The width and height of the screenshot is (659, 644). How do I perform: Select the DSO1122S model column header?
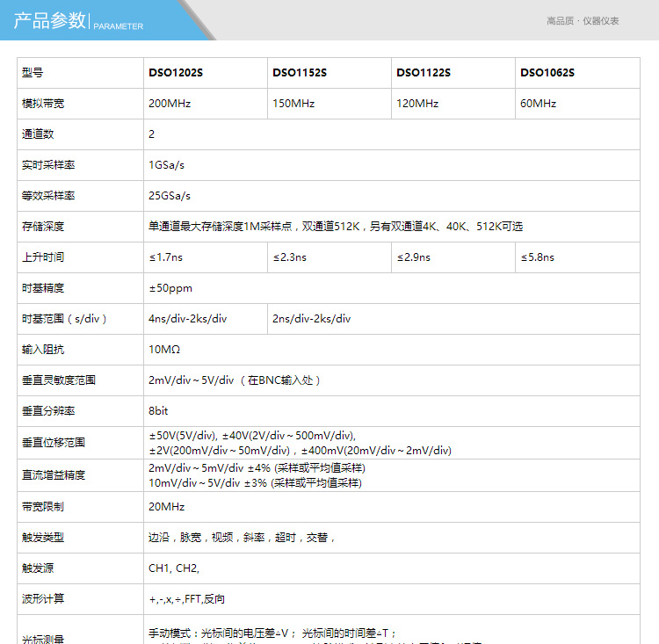(x=424, y=73)
